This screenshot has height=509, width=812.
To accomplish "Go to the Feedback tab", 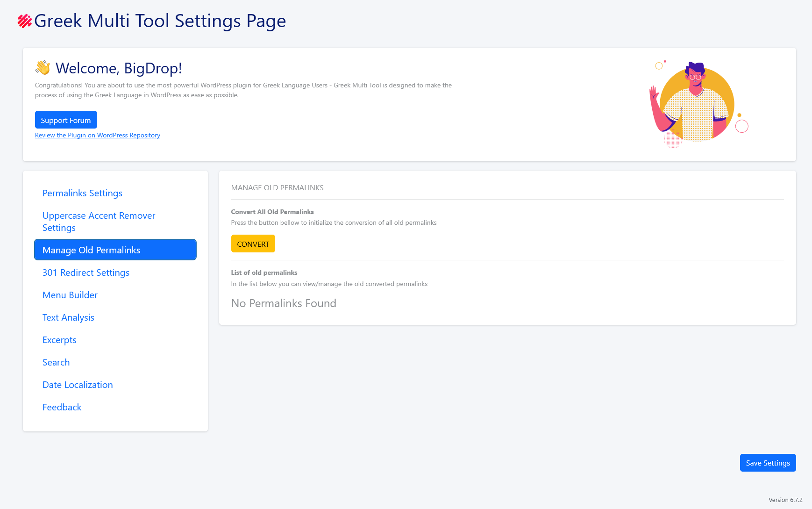I will [x=62, y=408].
